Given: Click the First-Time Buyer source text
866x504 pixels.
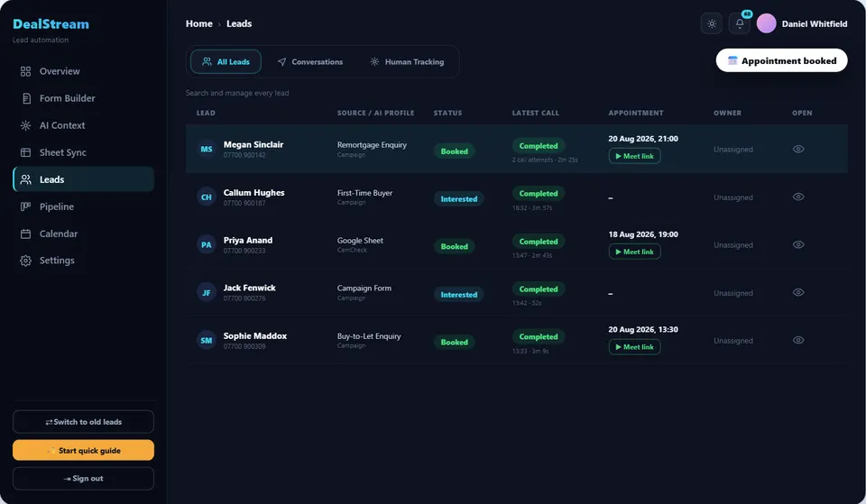Looking at the screenshot, I should pyautogui.click(x=365, y=193).
